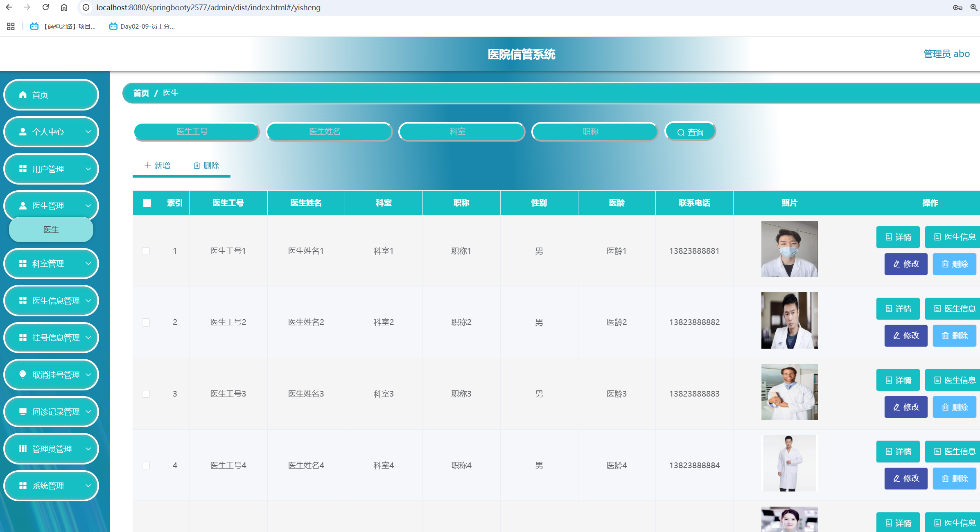Click the grid icon beside 医生信息管理
The width and height of the screenshot is (980, 532).
tap(23, 300)
